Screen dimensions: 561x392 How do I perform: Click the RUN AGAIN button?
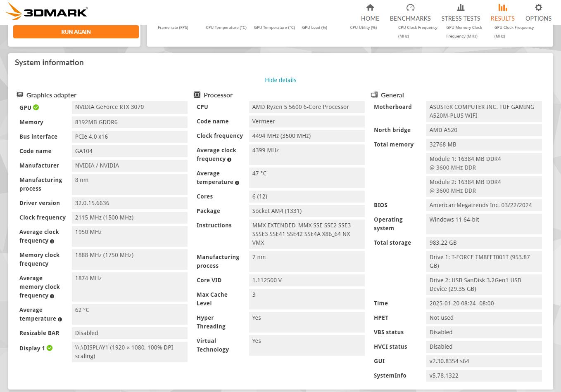pos(76,32)
